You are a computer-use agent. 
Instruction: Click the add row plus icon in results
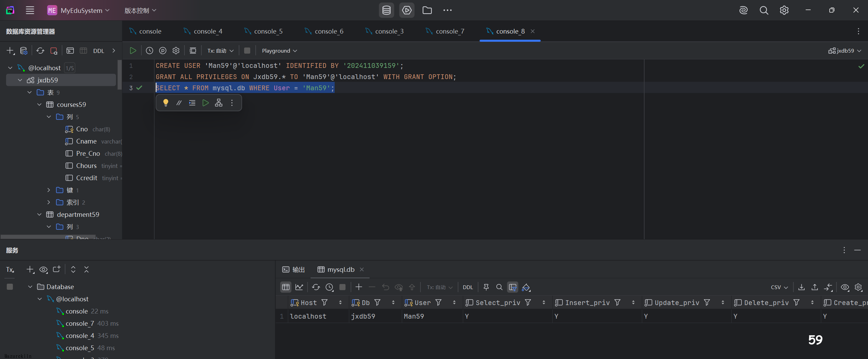(x=359, y=287)
